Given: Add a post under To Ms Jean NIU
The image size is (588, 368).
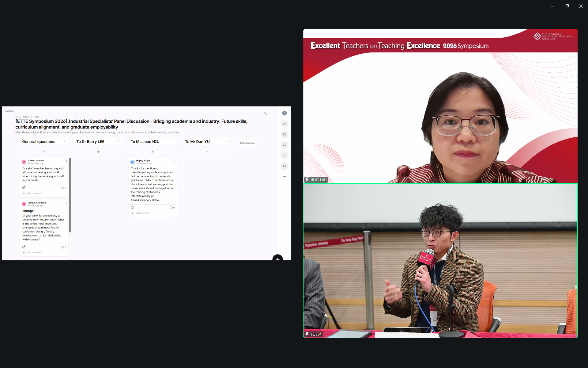Looking at the screenshot, I should coord(153,152).
